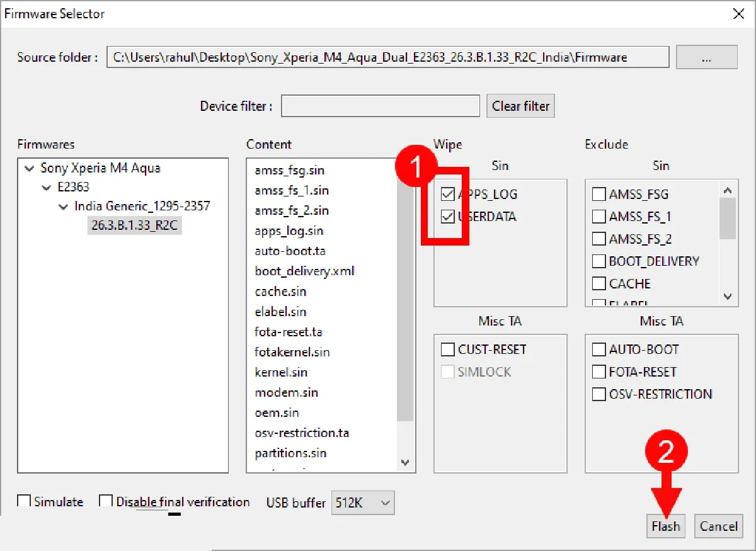Select partitions.sin in Content list
Viewport: 756px width, 551px height.
click(x=290, y=453)
